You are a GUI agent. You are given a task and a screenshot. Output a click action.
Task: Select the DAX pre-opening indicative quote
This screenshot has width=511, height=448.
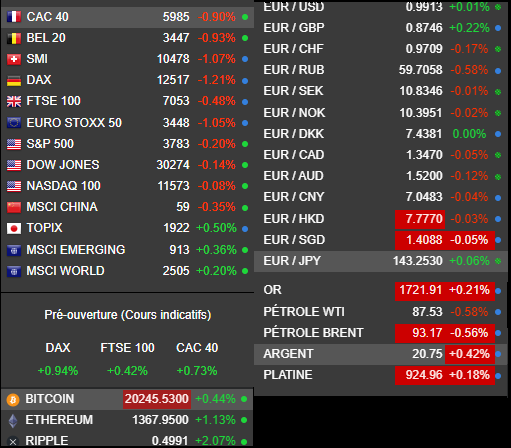click(58, 359)
